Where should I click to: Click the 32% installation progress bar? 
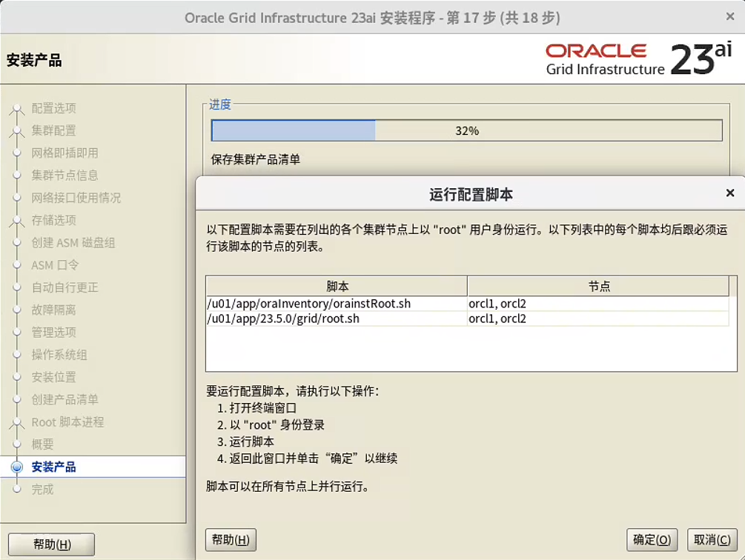(466, 130)
